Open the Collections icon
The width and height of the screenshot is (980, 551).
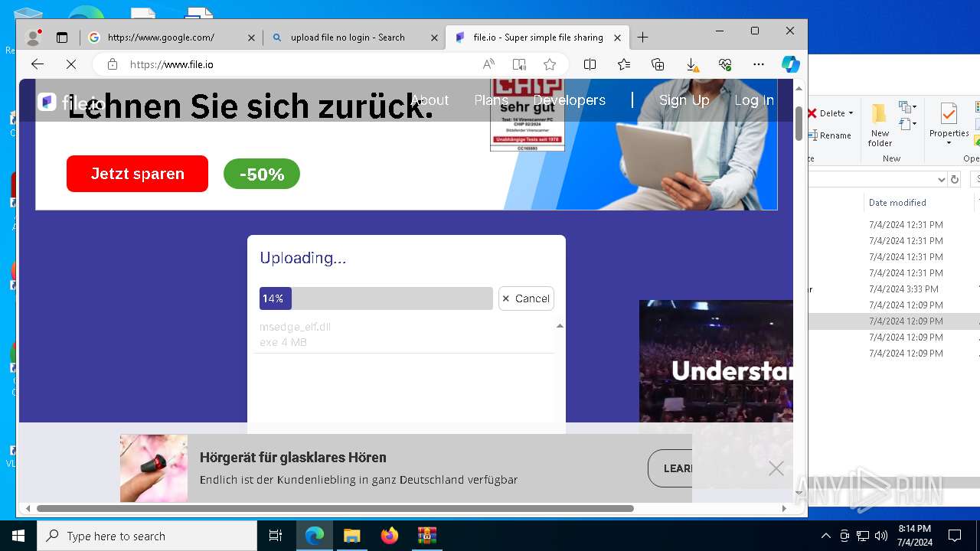[658, 64]
